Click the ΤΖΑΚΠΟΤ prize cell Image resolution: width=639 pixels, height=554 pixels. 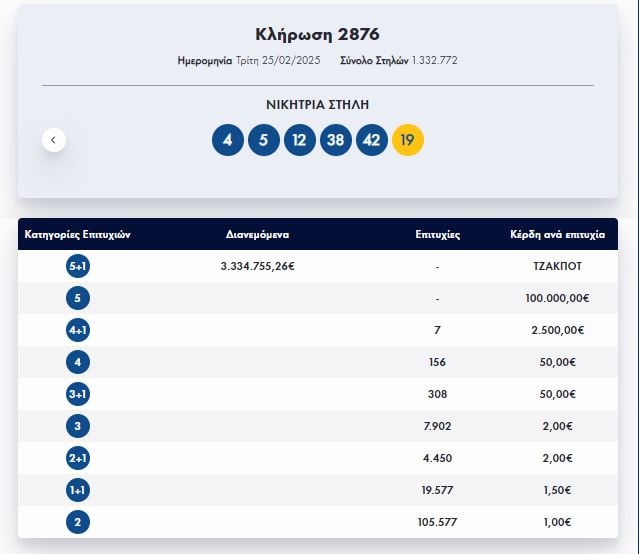pos(557,266)
